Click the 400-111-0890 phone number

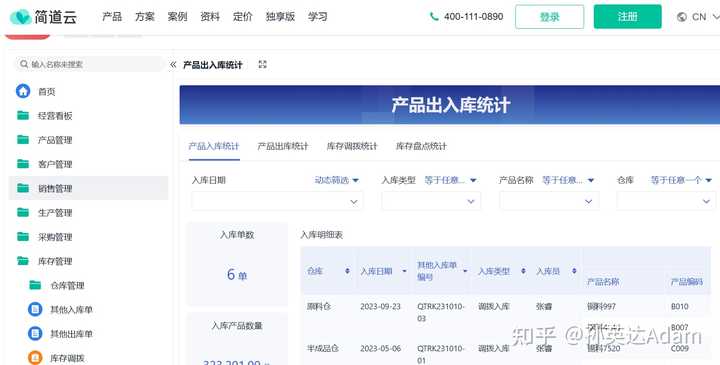coord(473,17)
